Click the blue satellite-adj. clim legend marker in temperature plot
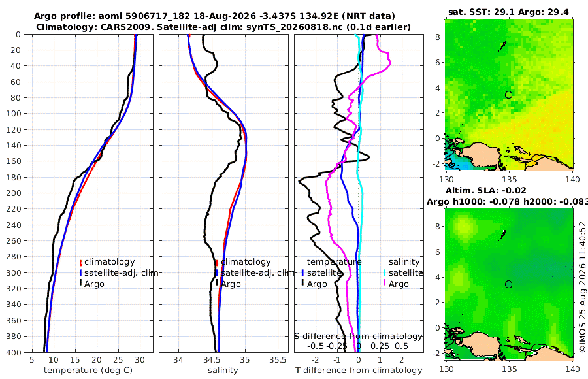Image resolution: width=588 pixels, height=379 pixels. point(80,272)
